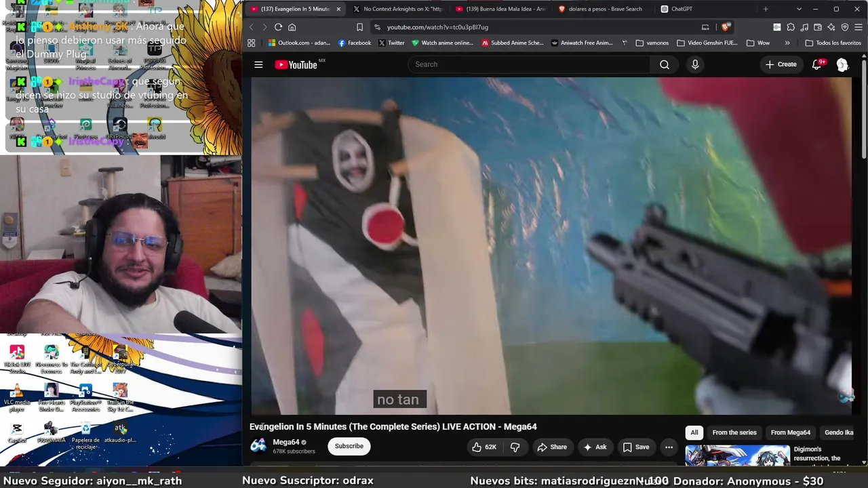The width and height of the screenshot is (868, 488).
Task: Open the Trails in the Sky shortcut
Action: coord(120,398)
